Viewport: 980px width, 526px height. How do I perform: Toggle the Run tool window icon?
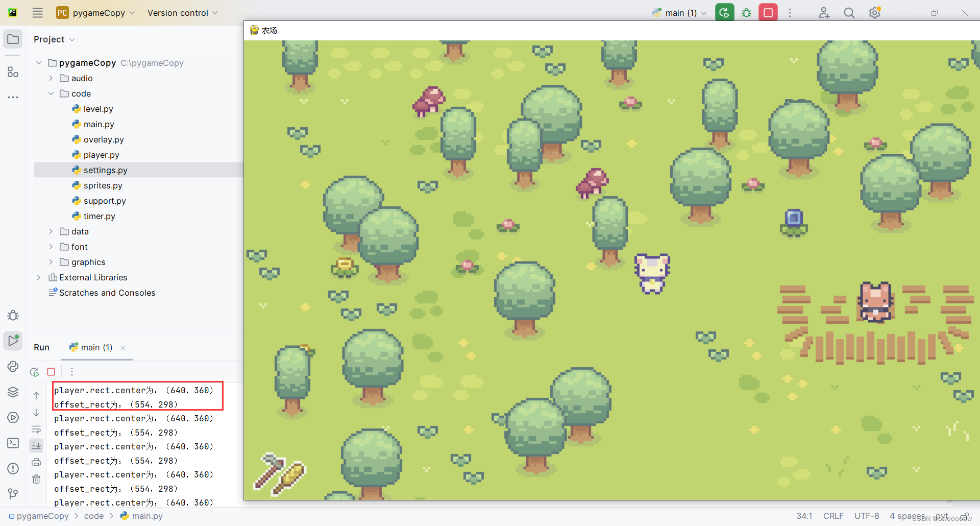13,341
